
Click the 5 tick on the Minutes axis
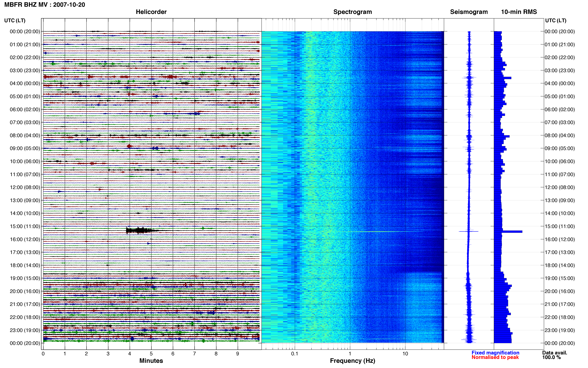(x=151, y=354)
